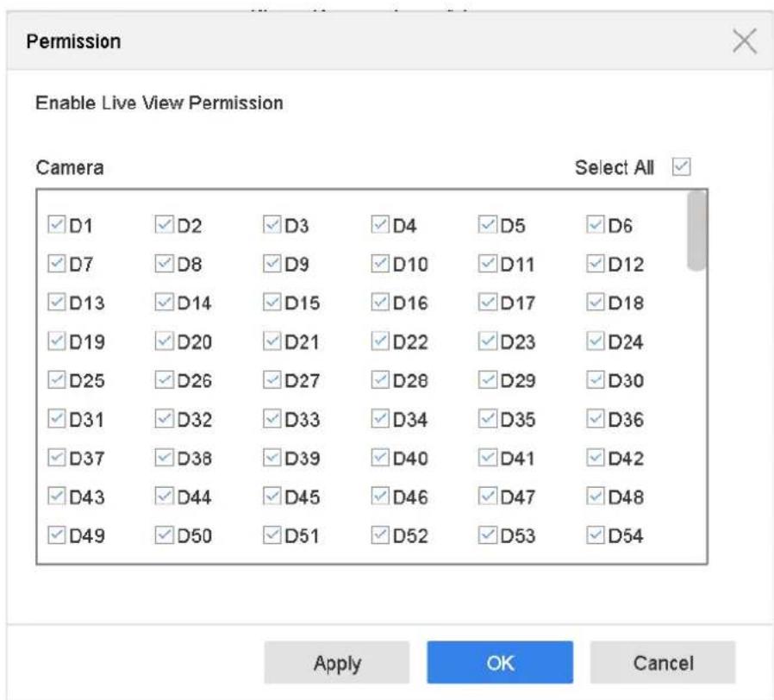This screenshot has height=700, width=774.
Task: Deselect the D23 camera checkbox
Action: point(488,341)
